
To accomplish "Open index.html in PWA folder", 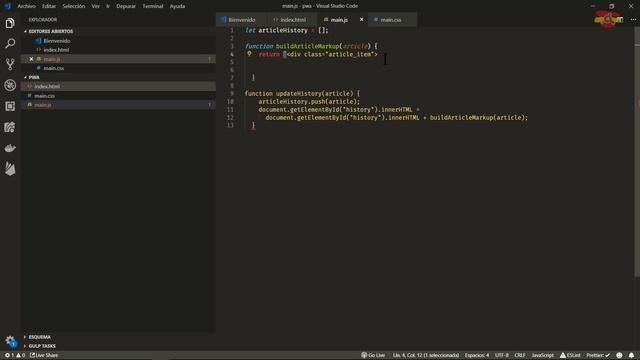I will 47,87.
